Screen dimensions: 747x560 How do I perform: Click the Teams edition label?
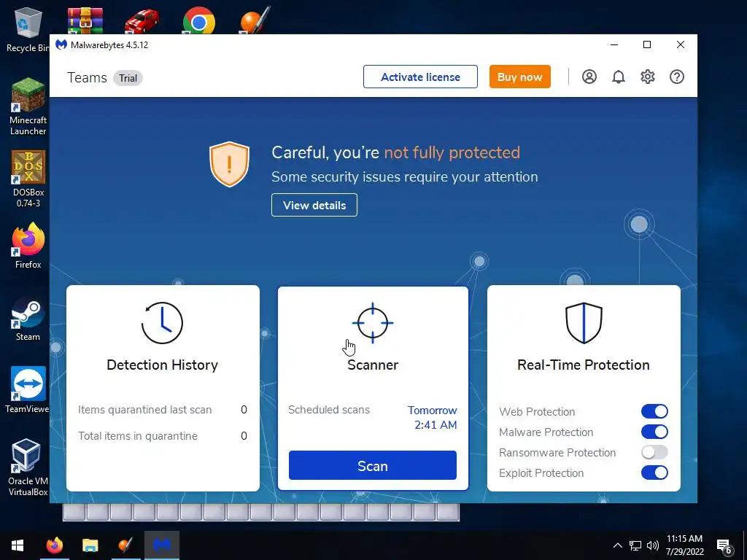click(88, 77)
